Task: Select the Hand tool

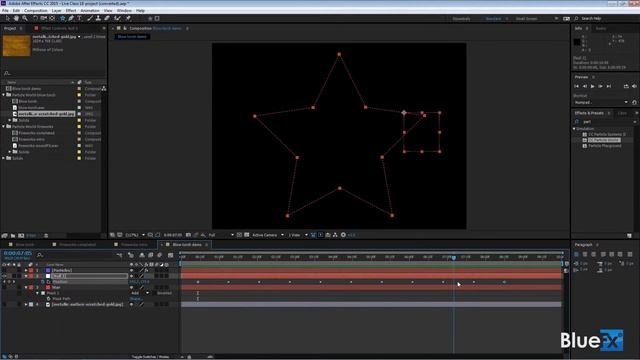Action: [16, 18]
